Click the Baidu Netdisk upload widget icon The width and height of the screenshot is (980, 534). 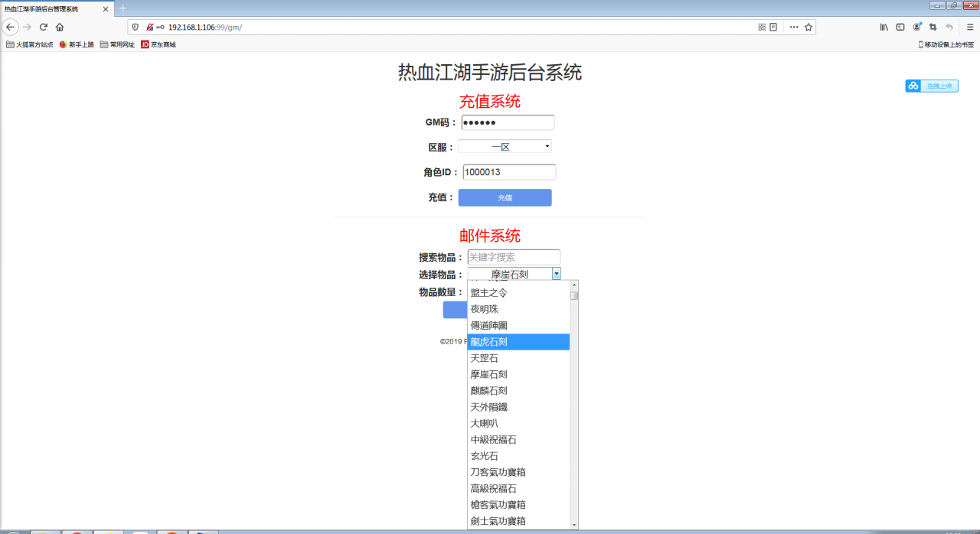913,86
